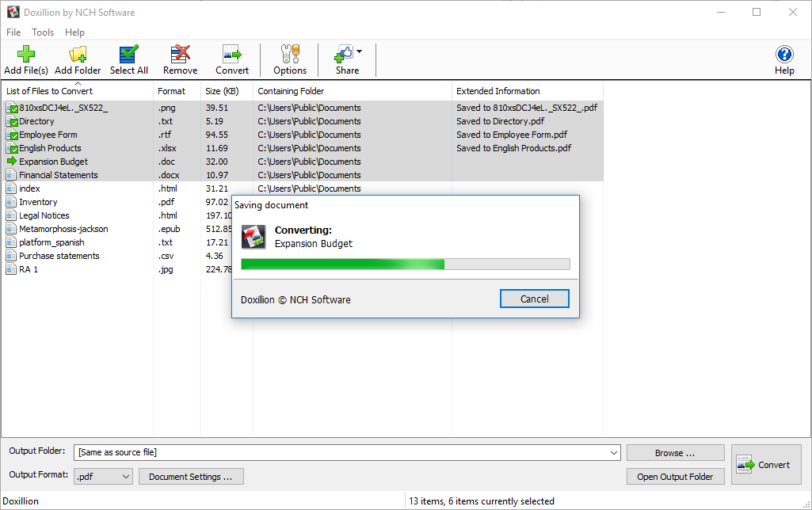The height and width of the screenshot is (510, 812).
Task: Click the file icon for RA 1
Action: pos(11,269)
